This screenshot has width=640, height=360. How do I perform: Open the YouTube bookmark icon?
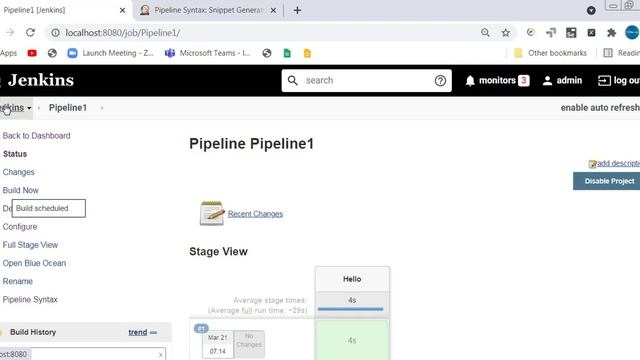pyautogui.click(x=32, y=53)
